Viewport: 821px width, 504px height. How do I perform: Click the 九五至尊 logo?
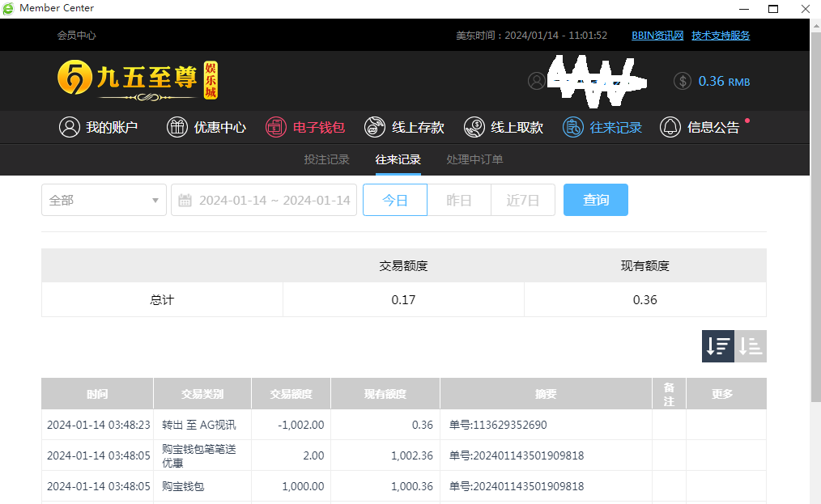pyautogui.click(x=138, y=80)
